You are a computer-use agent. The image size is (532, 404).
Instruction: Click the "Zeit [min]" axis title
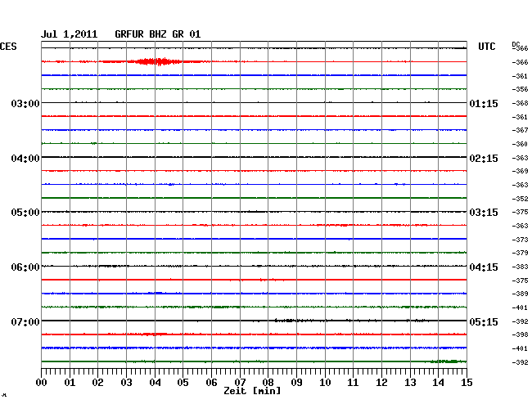252,391
